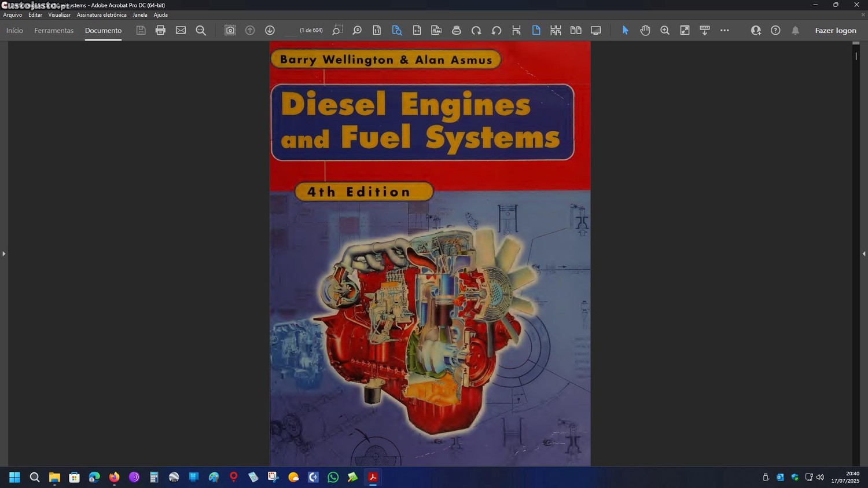
Task: Activate the arrow Selection tool
Action: pos(625,30)
